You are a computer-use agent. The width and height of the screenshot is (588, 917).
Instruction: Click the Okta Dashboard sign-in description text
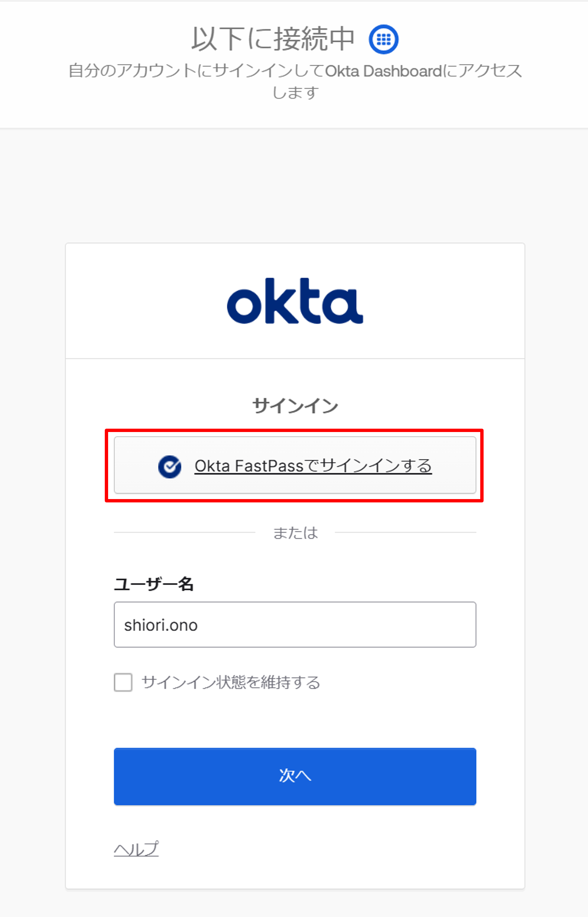295,82
